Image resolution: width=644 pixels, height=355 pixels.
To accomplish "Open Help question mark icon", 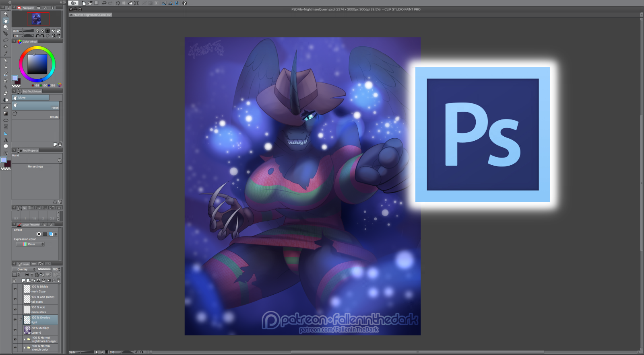I will point(185,3).
